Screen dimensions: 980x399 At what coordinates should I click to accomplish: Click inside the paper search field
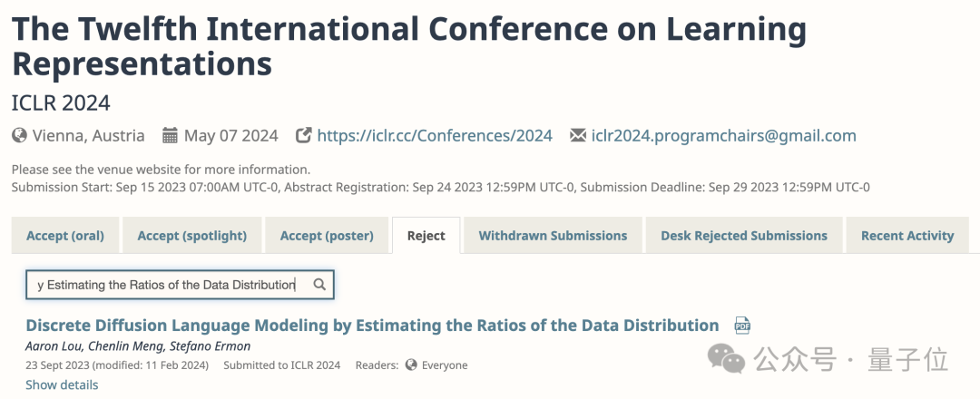tap(168, 285)
